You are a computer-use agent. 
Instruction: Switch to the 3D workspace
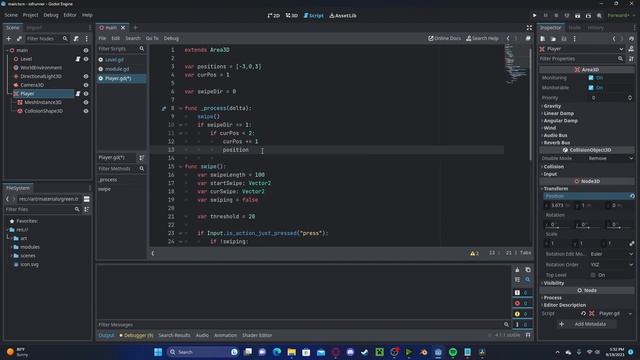291,16
